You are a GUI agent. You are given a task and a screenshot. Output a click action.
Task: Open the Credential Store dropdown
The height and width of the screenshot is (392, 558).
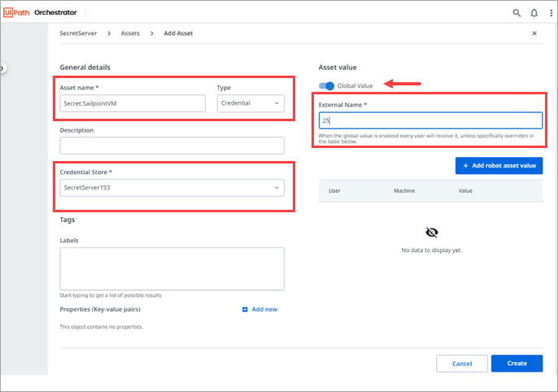pos(172,188)
